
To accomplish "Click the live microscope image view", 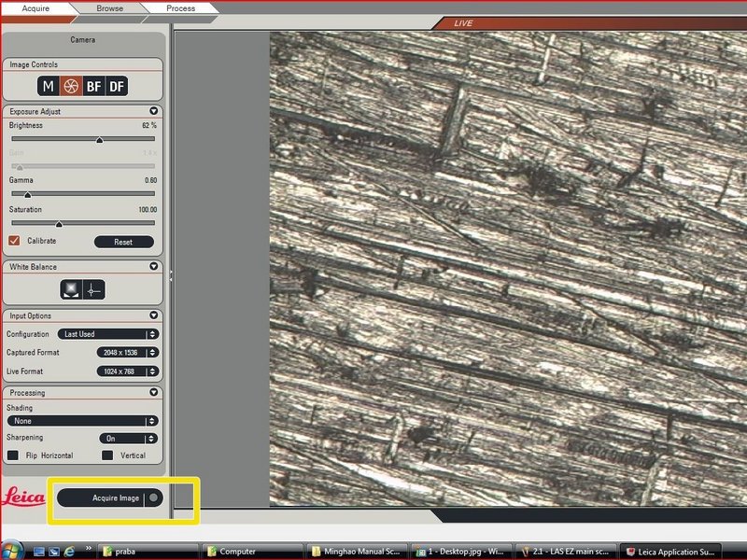I will click(x=508, y=268).
